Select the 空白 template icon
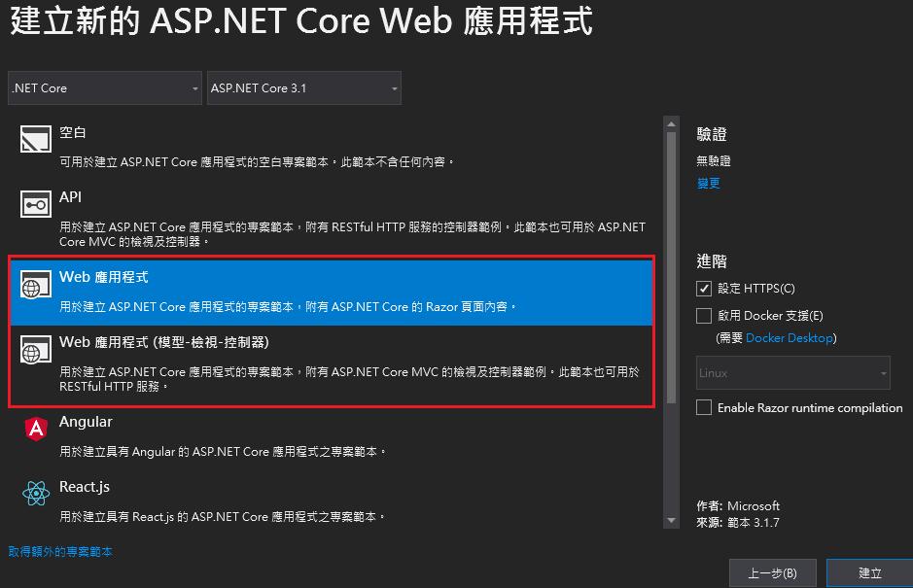This screenshot has height=588, width=913. coord(36,139)
